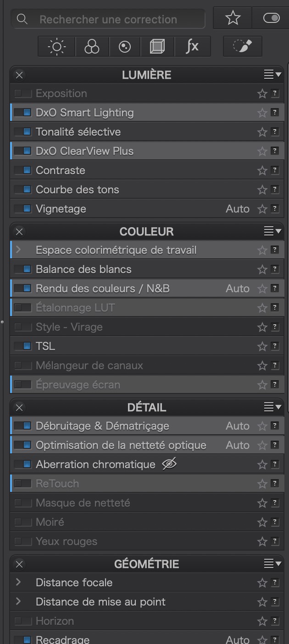289x644 pixels.
Task: Toggle the active corrections filter switch
Action: coord(271,18)
